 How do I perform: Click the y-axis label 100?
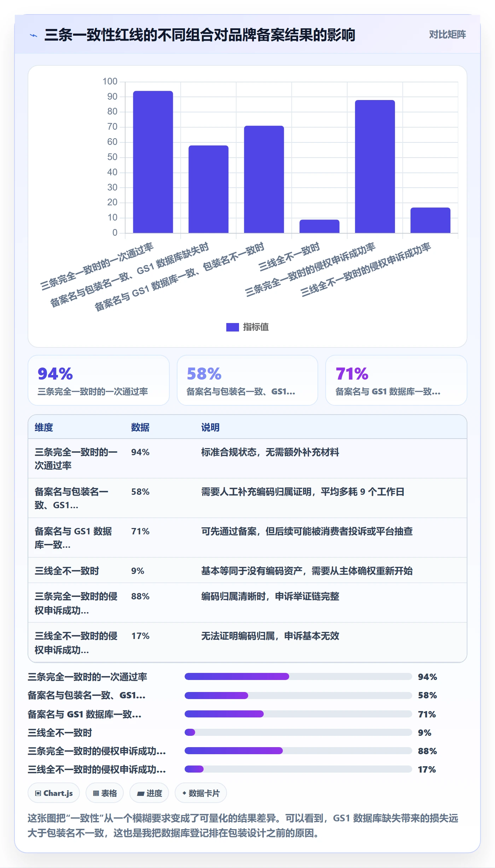point(110,81)
